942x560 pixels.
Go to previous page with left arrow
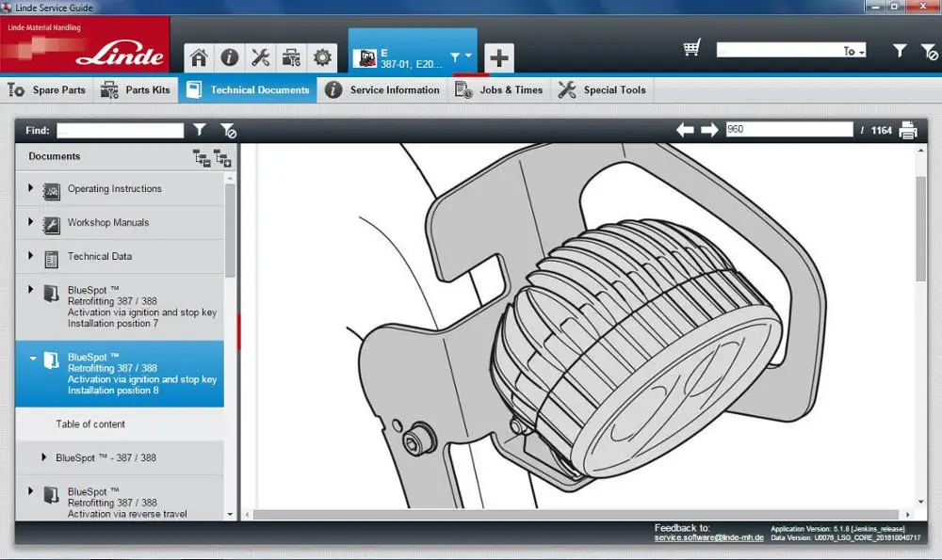[685, 130]
